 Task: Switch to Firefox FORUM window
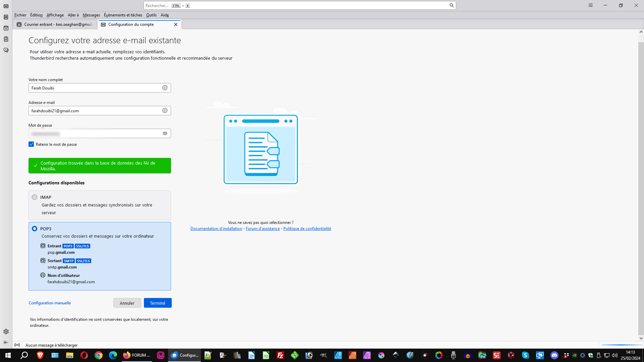(137, 355)
